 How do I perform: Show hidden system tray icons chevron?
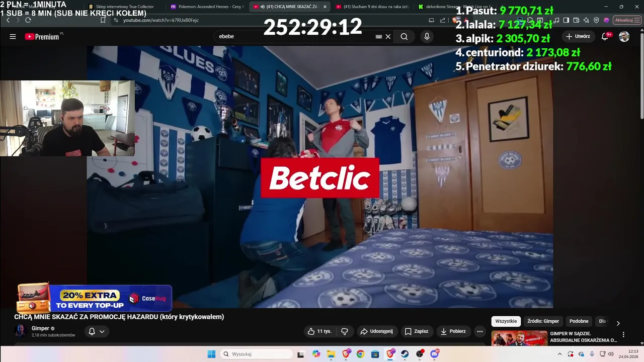click(x=559, y=354)
